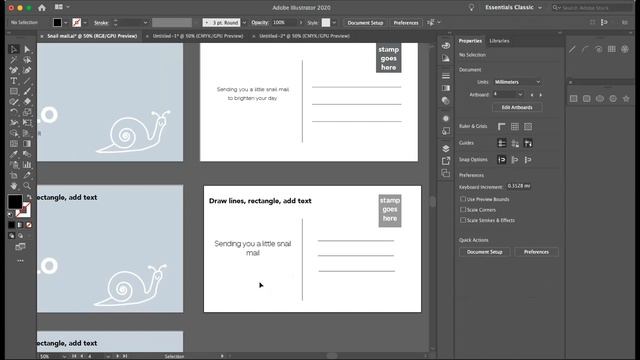
Task: Select the Paintbrush tool
Action: pyautogui.click(x=27, y=91)
